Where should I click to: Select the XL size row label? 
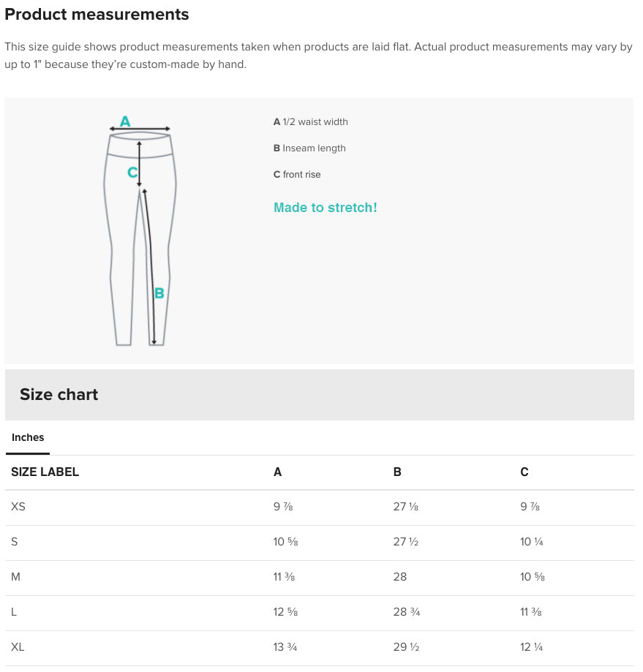coord(18,647)
